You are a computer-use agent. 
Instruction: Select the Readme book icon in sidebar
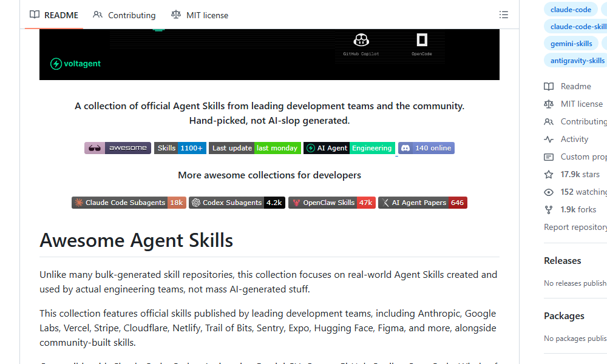pyautogui.click(x=548, y=86)
